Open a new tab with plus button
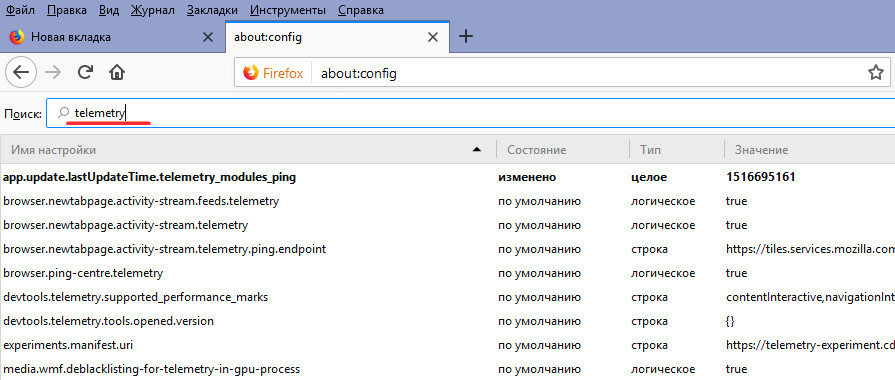 466,37
